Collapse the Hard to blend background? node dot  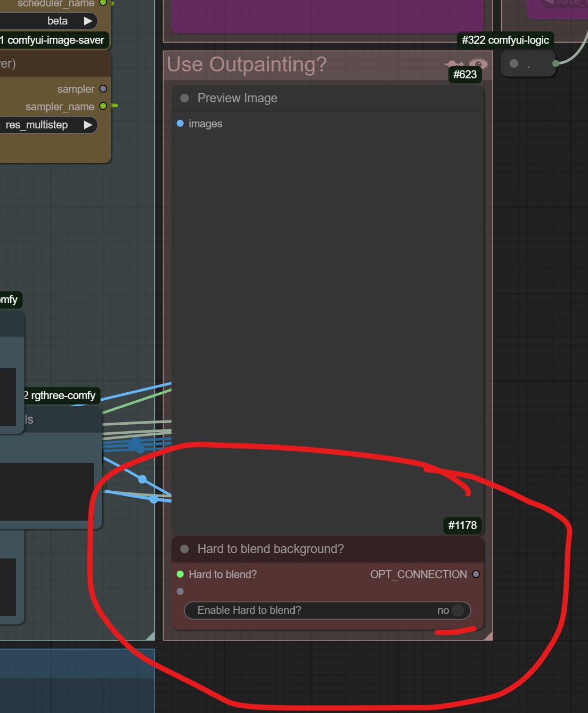tap(185, 549)
